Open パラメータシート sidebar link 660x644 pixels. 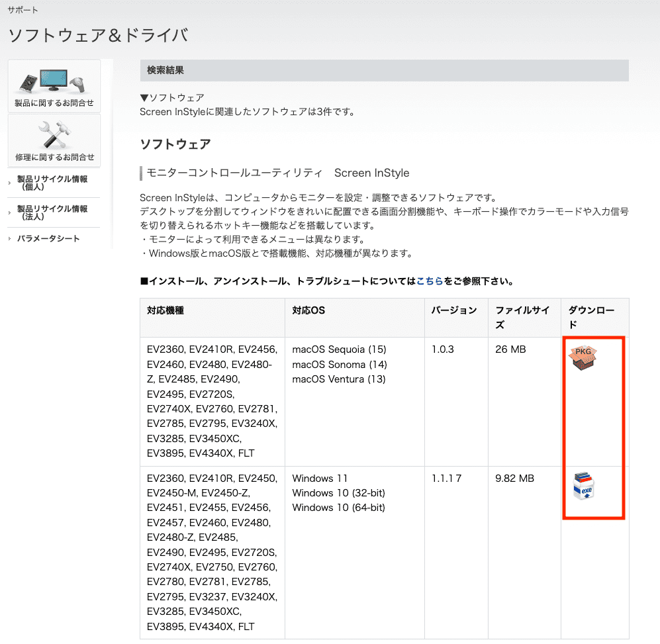point(48,239)
